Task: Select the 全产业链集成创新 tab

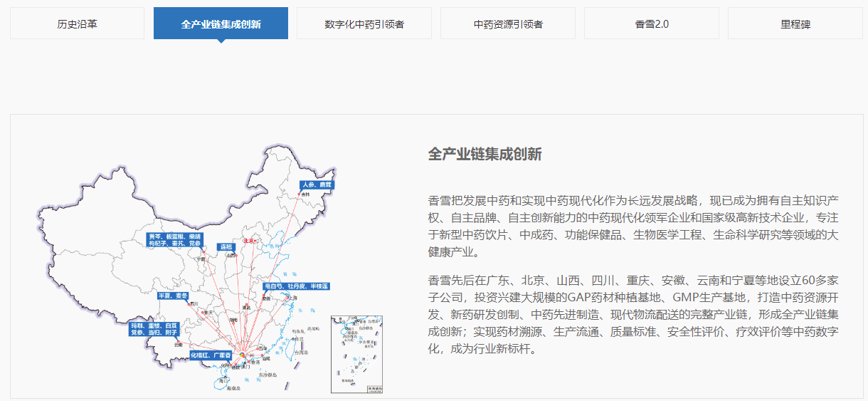Action: [221, 24]
